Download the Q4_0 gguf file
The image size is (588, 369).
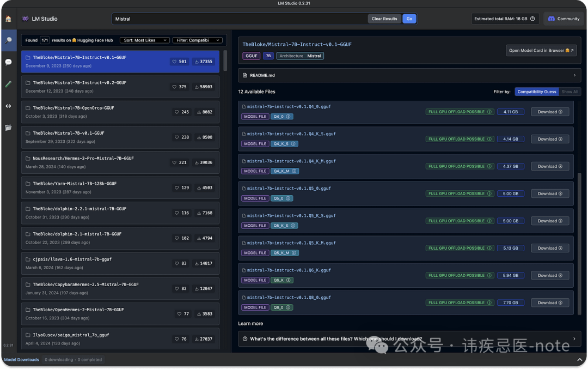(550, 112)
